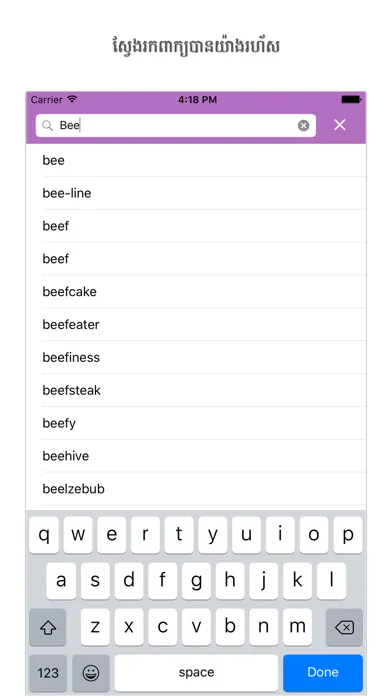
Task: Tap the magnifying glass search icon
Action: click(x=47, y=126)
